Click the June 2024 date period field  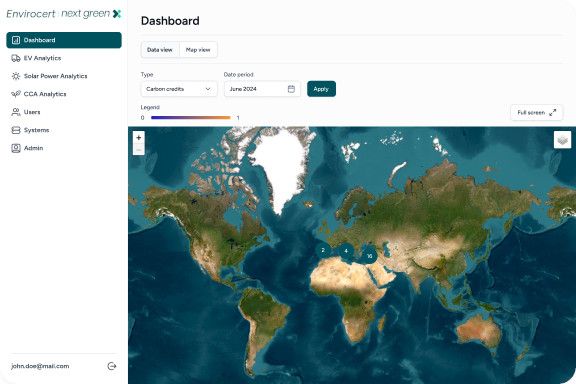click(x=262, y=89)
